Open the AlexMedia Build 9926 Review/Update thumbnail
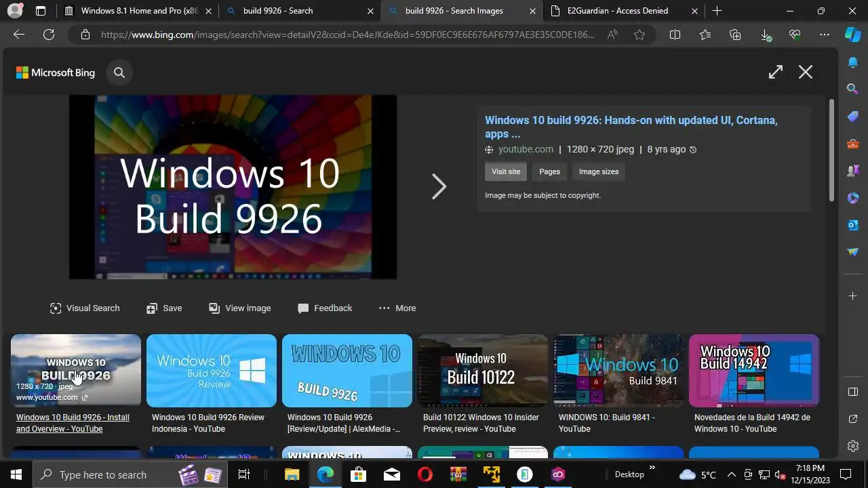The height and width of the screenshot is (488, 868). click(347, 371)
